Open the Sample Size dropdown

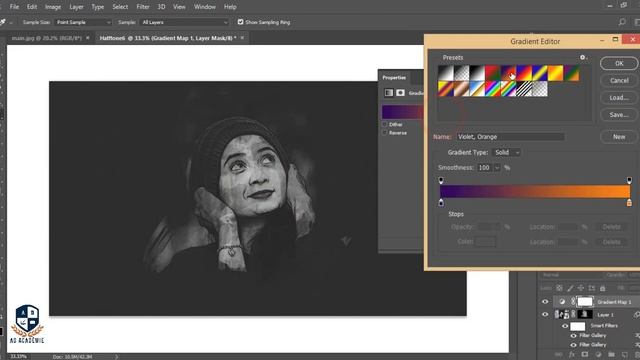coord(83,22)
